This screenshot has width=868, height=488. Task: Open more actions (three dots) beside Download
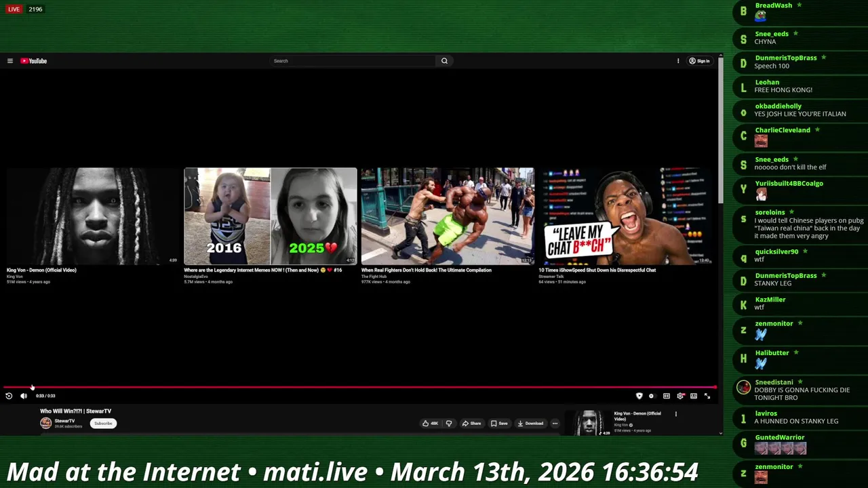(x=555, y=424)
